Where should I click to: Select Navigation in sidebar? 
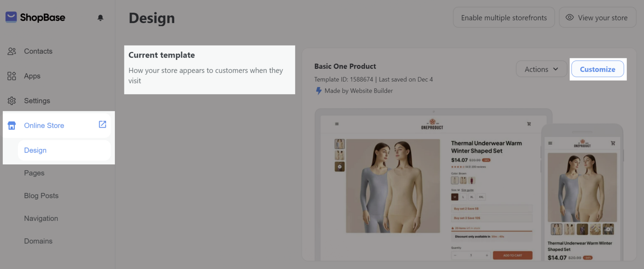41,218
